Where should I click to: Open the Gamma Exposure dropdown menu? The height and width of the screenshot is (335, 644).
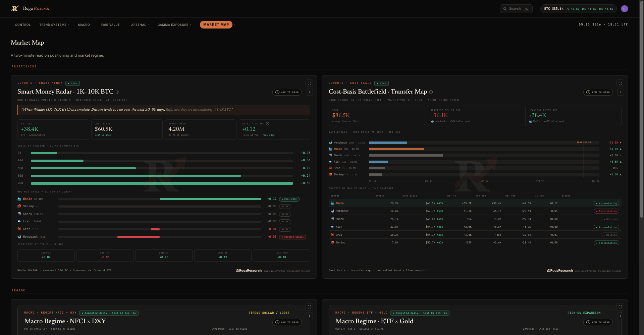tap(174, 25)
